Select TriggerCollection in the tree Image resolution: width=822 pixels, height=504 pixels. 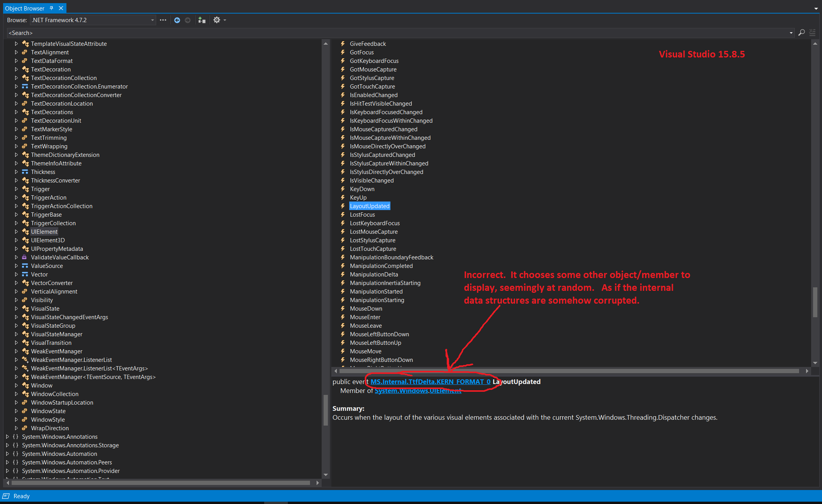click(53, 223)
